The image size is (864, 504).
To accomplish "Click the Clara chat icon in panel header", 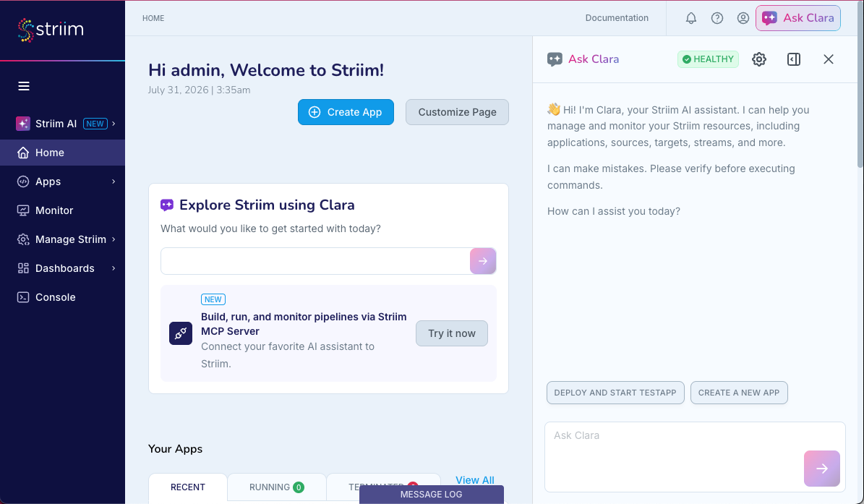I will pyautogui.click(x=555, y=59).
